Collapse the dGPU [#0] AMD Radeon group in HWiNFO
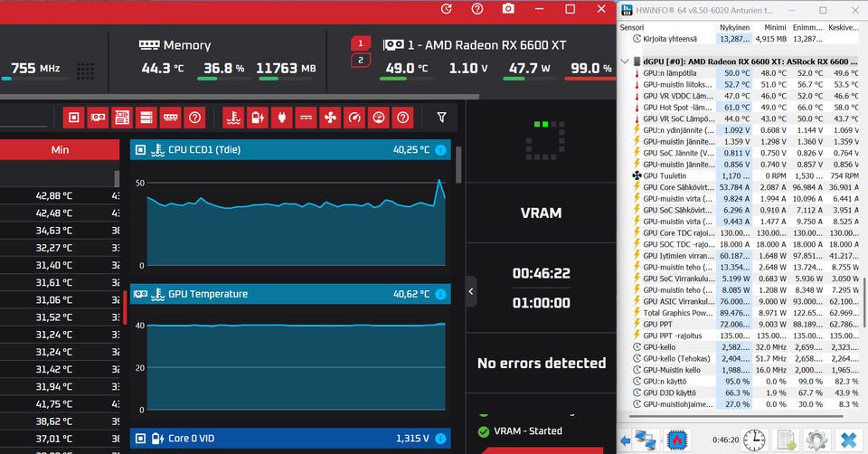This screenshot has width=868, height=454. [x=625, y=61]
